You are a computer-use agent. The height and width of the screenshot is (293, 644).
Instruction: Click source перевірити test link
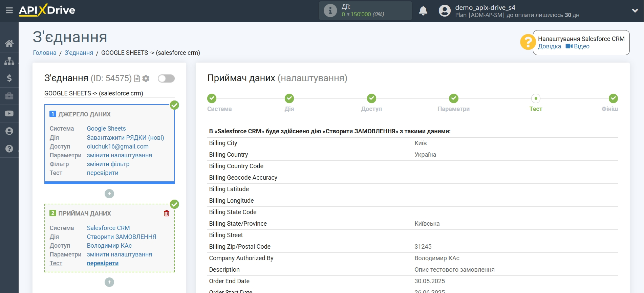[x=103, y=173]
